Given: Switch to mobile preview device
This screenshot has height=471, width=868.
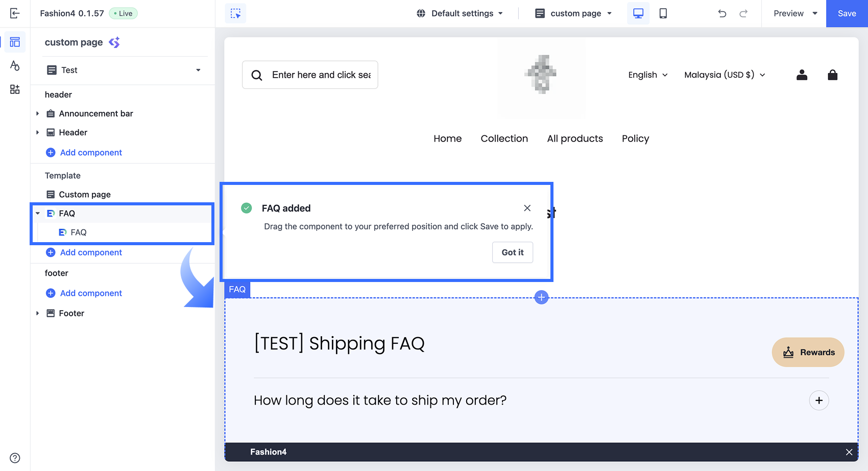Looking at the screenshot, I should pos(663,13).
